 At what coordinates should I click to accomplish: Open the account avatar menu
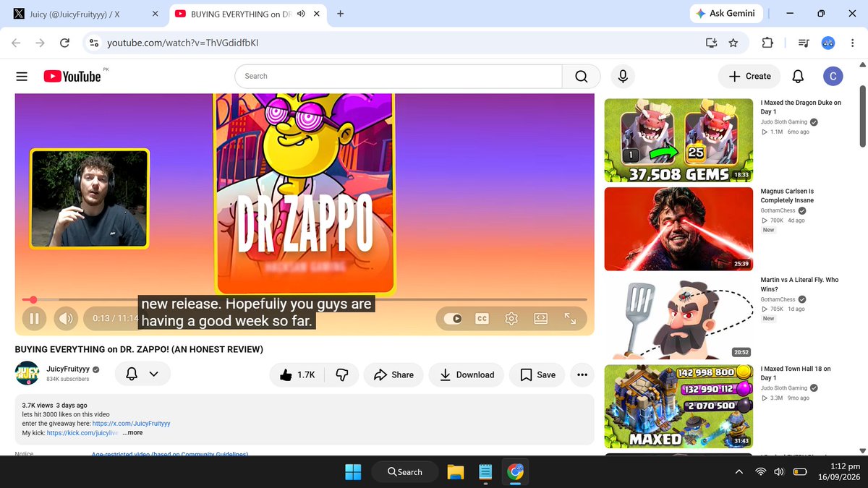click(x=833, y=76)
